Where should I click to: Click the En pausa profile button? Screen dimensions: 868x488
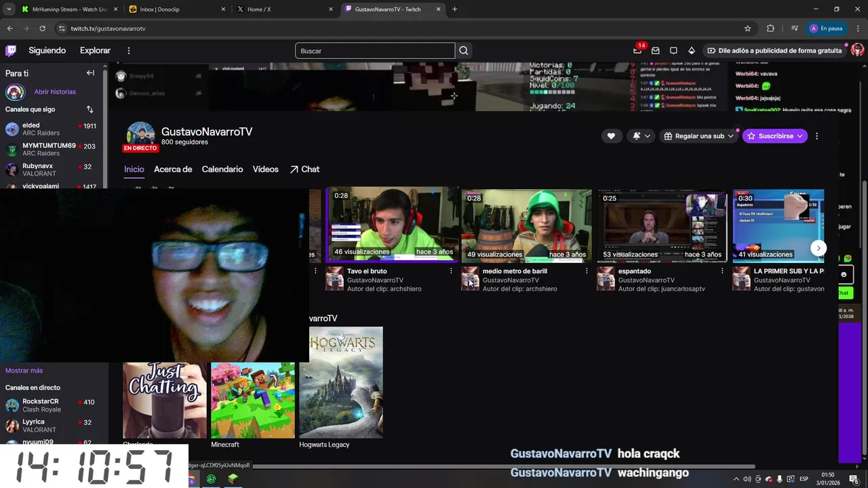(826, 28)
